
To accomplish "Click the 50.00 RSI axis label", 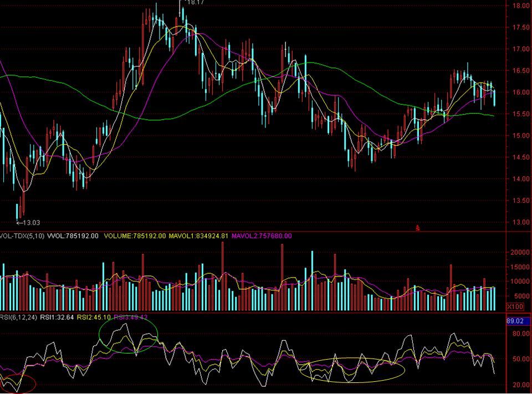I will [521, 359].
